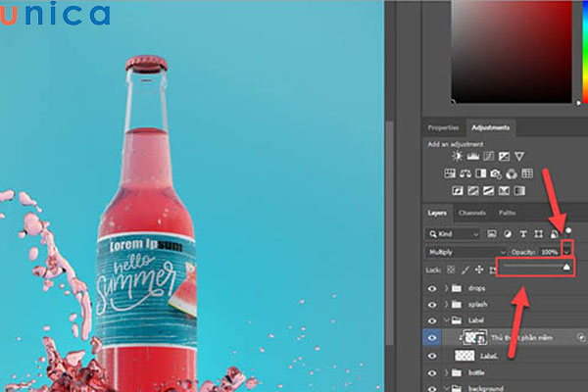This screenshot has height=392, width=588.
Task: Select the Layers tab
Action: click(437, 213)
